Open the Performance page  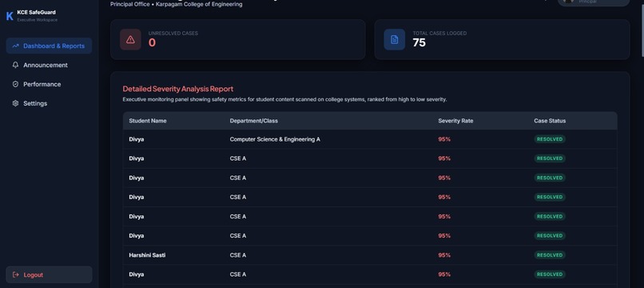click(x=49, y=84)
